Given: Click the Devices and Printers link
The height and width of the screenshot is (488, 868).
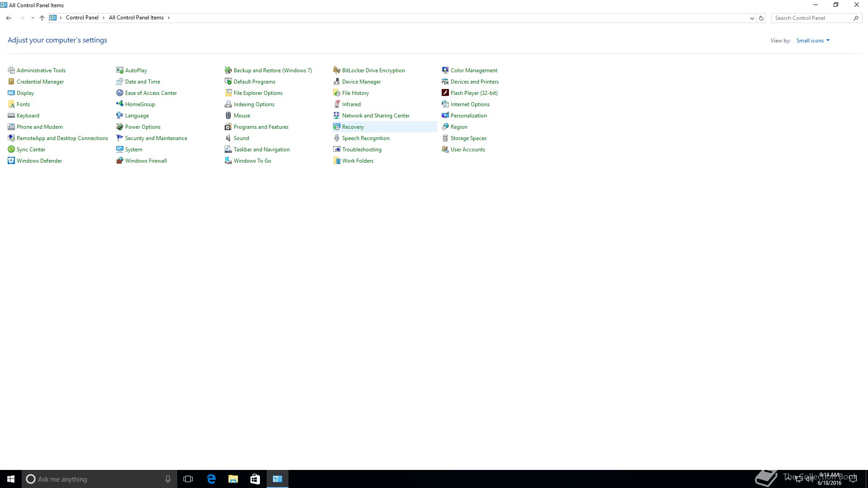Looking at the screenshot, I should coord(475,82).
